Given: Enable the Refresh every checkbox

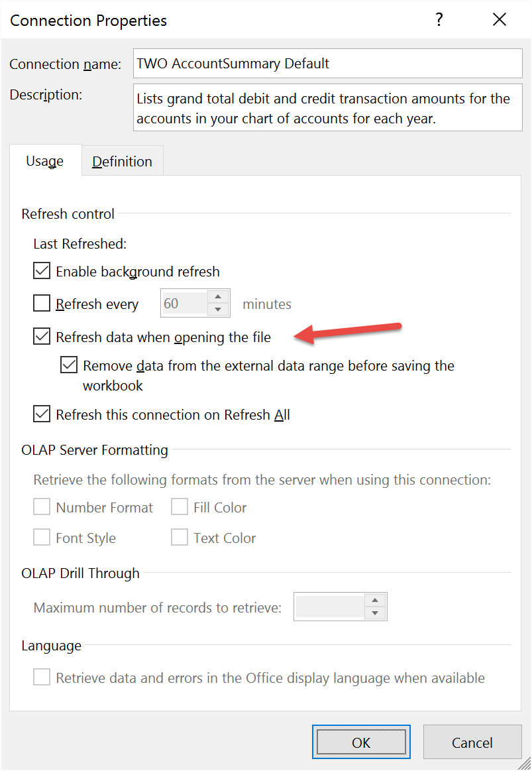Looking at the screenshot, I should pyautogui.click(x=42, y=304).
